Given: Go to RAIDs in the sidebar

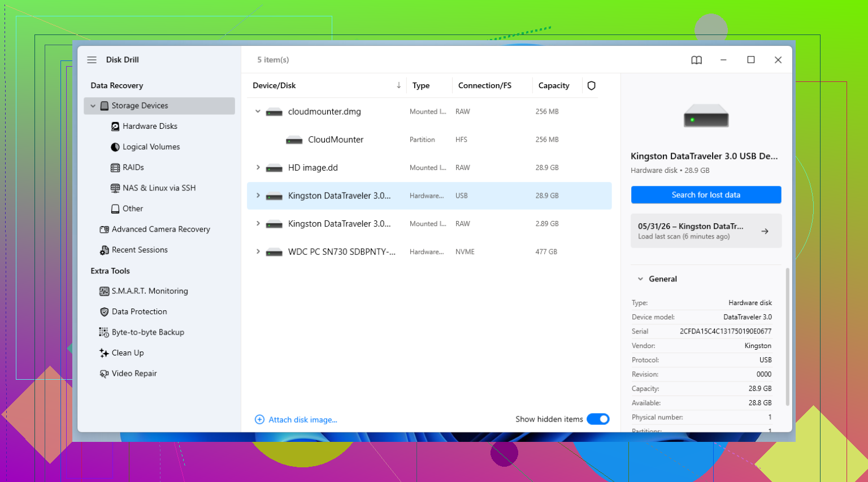Looking at the screenshot, I should click(x=133, y=168).
